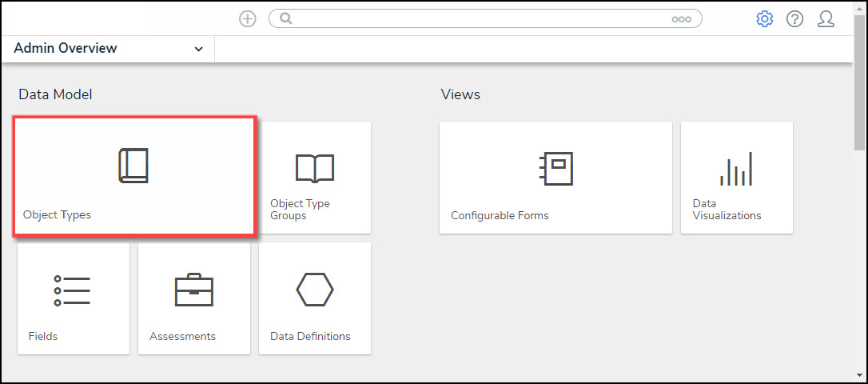Click the closed book Object Types icon
This screenshot has width=868, height=384.
[133, 166]
